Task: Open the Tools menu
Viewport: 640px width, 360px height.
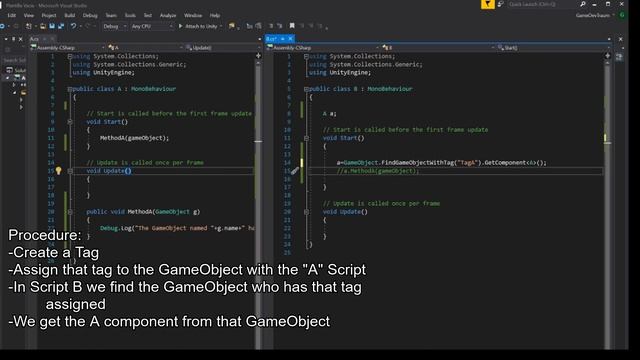Action: click(x=130, y=15)
